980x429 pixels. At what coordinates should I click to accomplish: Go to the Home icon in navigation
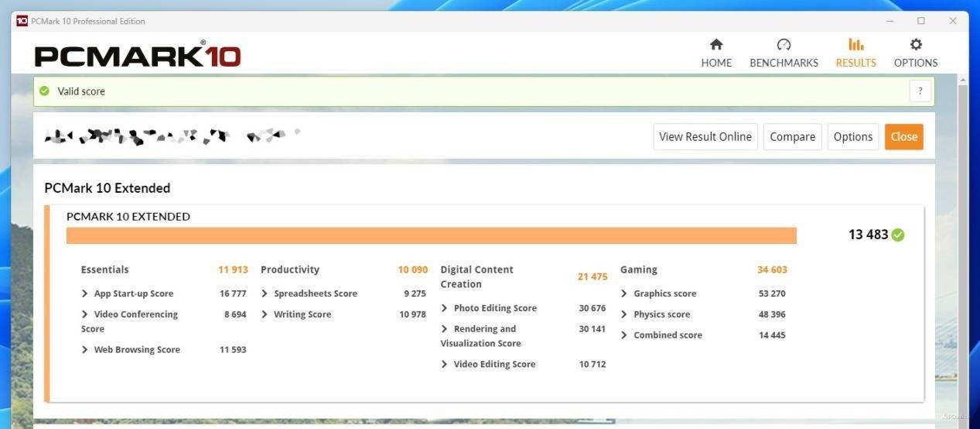(x=715, y=45)
